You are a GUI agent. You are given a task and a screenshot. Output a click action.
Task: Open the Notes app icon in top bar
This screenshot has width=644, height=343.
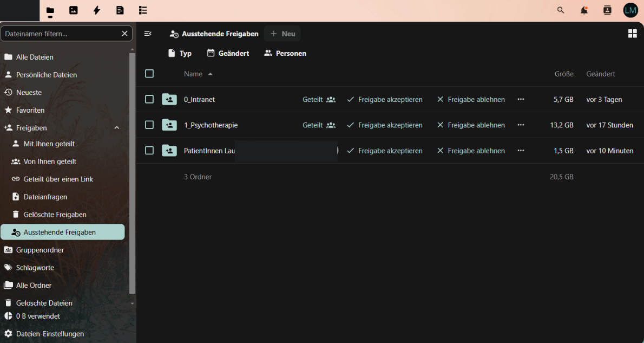(120, 10)
